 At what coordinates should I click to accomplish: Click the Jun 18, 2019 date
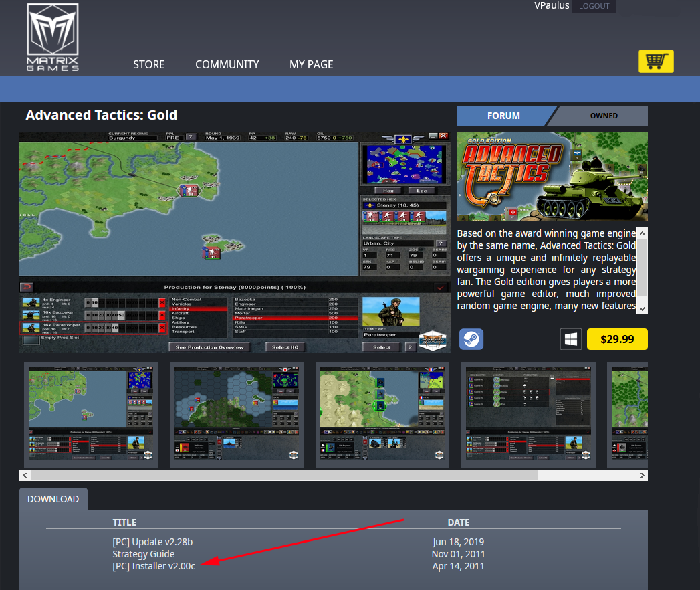coord(458,542)
